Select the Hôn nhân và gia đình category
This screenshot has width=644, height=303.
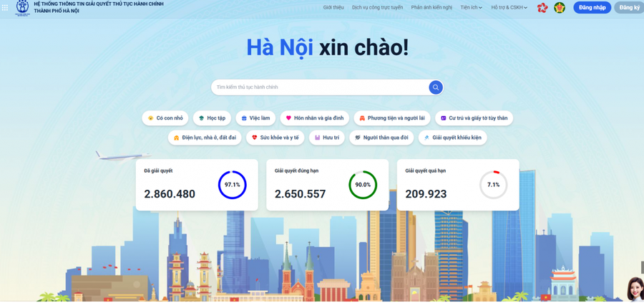coord(315,118)
